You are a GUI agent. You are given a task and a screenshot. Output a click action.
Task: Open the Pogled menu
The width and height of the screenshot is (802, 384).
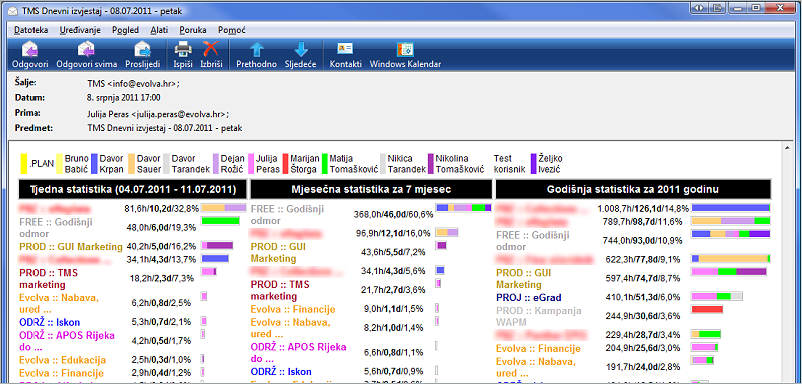125,30
